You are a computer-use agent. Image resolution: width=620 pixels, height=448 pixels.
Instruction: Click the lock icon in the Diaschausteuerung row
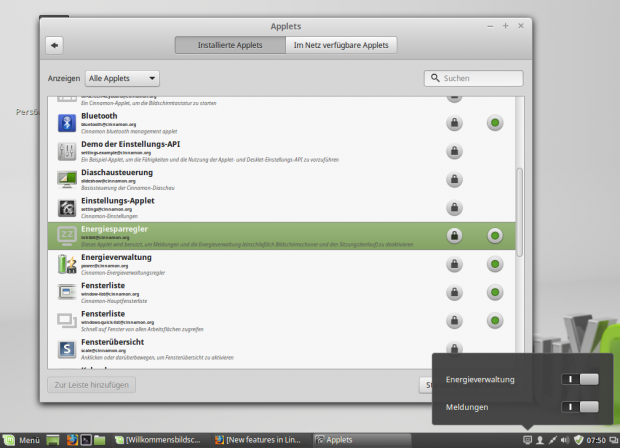click(x=454, y=180)
